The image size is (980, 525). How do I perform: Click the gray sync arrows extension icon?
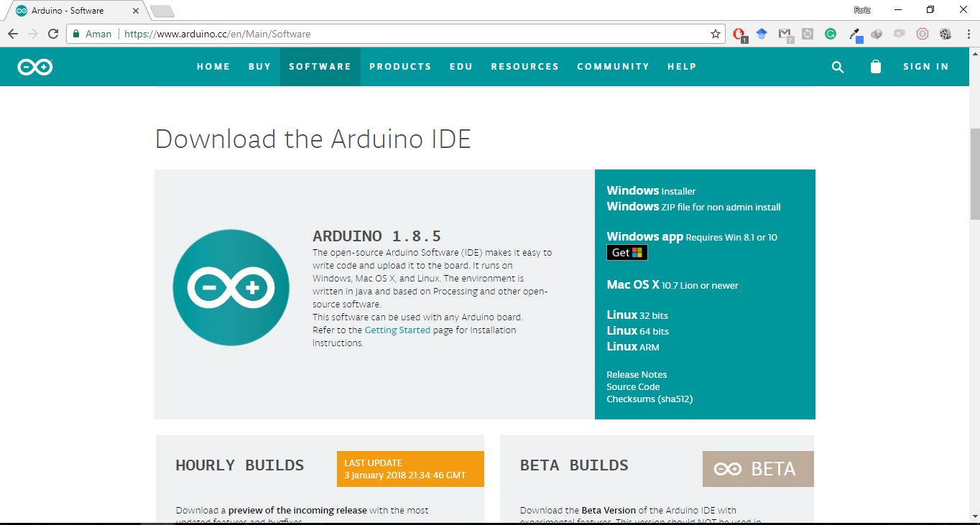coord(808,33)
